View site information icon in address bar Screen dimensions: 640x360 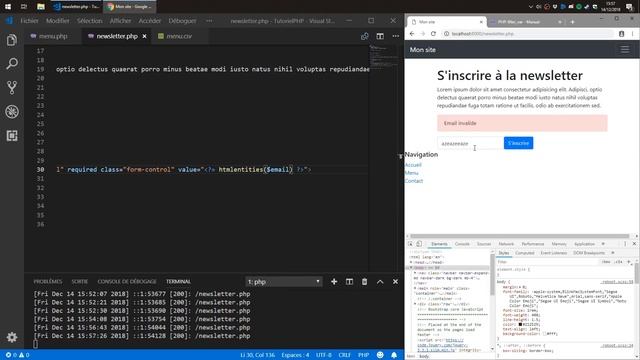[447, 34]
